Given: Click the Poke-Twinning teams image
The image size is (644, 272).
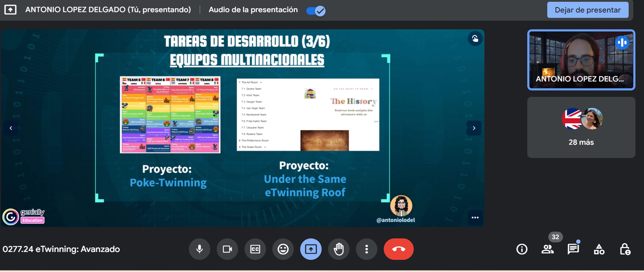Looking at the screenshot, I should [170, 115].
